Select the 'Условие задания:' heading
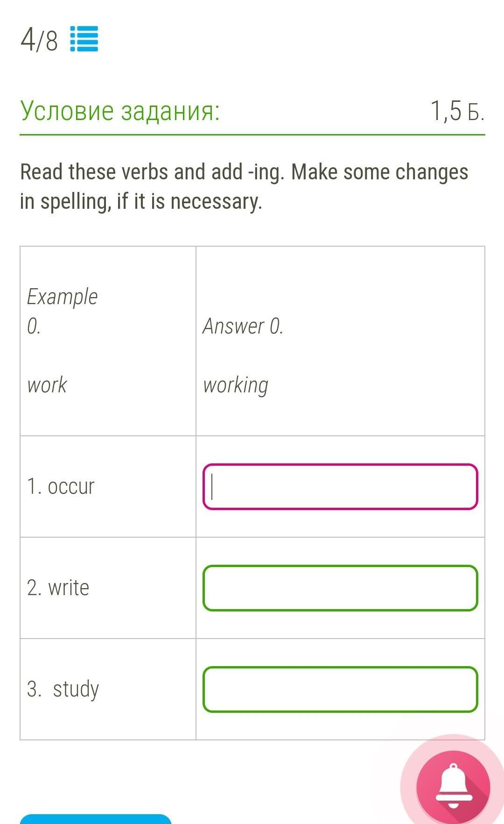 120,111
